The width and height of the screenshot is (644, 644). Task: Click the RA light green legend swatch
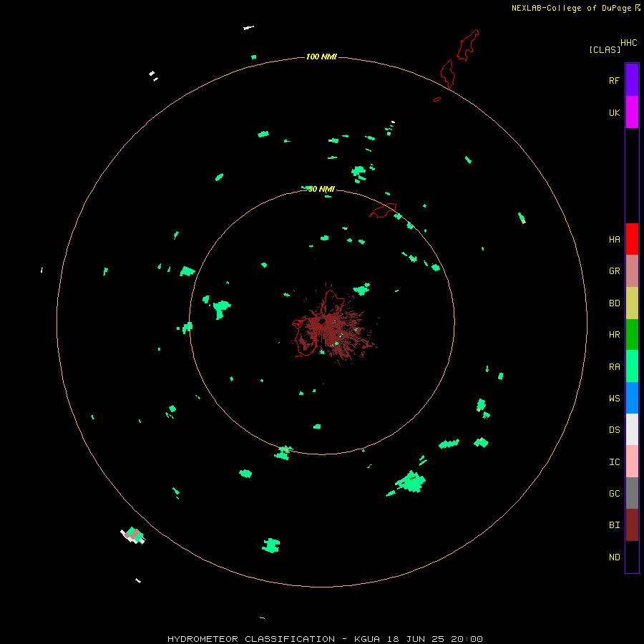(632, 366)
